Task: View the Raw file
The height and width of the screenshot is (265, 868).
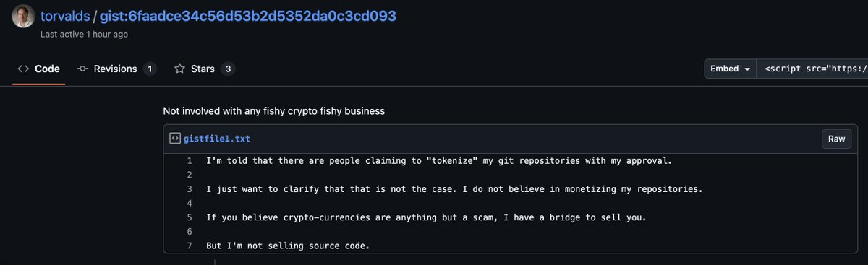Action: [x=836, y=139]
